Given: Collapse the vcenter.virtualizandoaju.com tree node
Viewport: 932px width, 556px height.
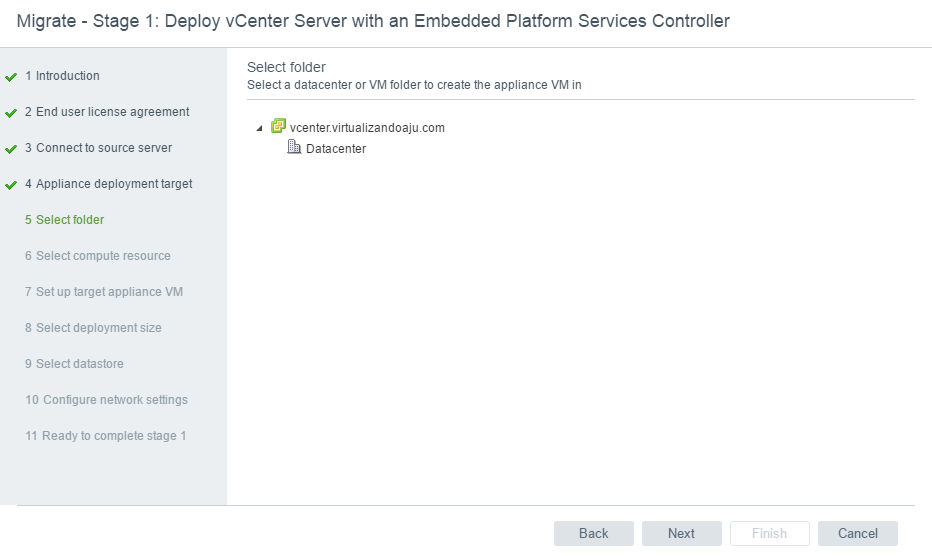Looking at the screenshot, I should point(260,128).
